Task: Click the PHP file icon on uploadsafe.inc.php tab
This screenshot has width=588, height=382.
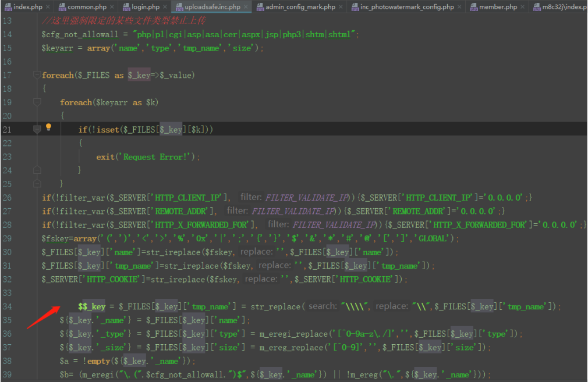Action: point(179,7)
